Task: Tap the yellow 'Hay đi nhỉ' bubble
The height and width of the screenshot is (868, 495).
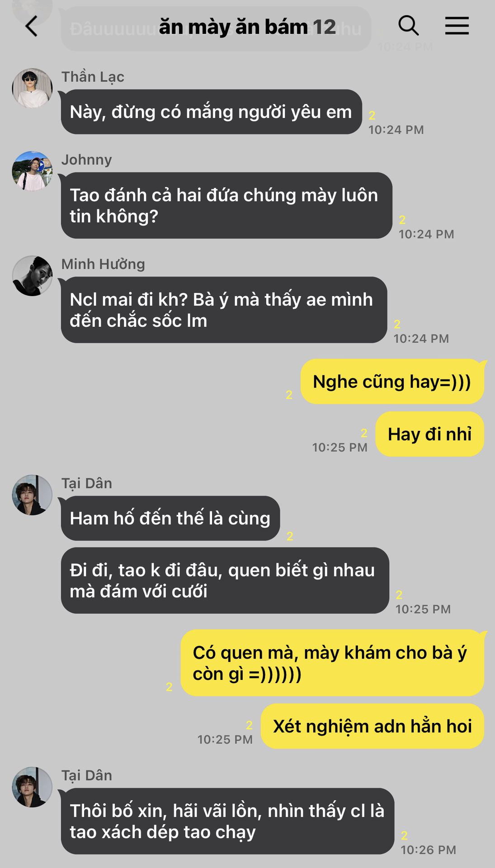Action: (x=429, y=434)
